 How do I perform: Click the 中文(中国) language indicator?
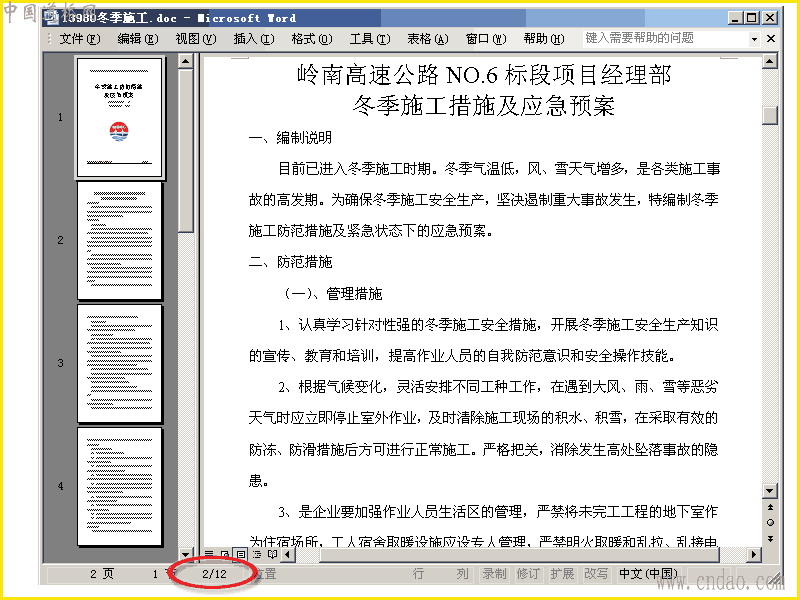[648, 573]
